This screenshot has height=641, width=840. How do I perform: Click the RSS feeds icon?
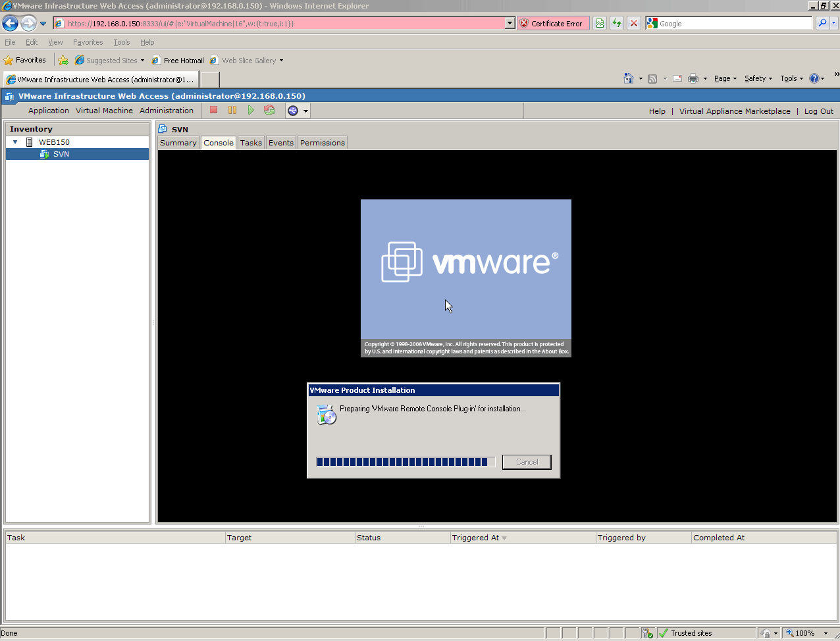pos(652,79)
